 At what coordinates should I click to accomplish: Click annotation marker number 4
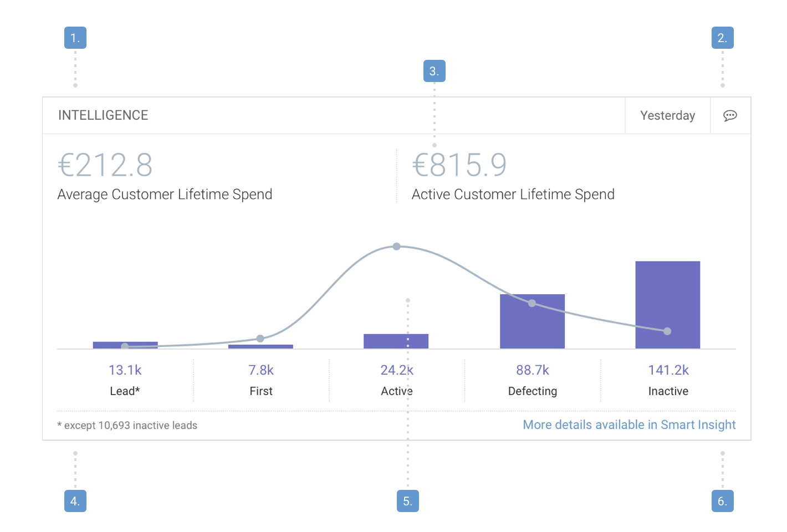[75, 501]
